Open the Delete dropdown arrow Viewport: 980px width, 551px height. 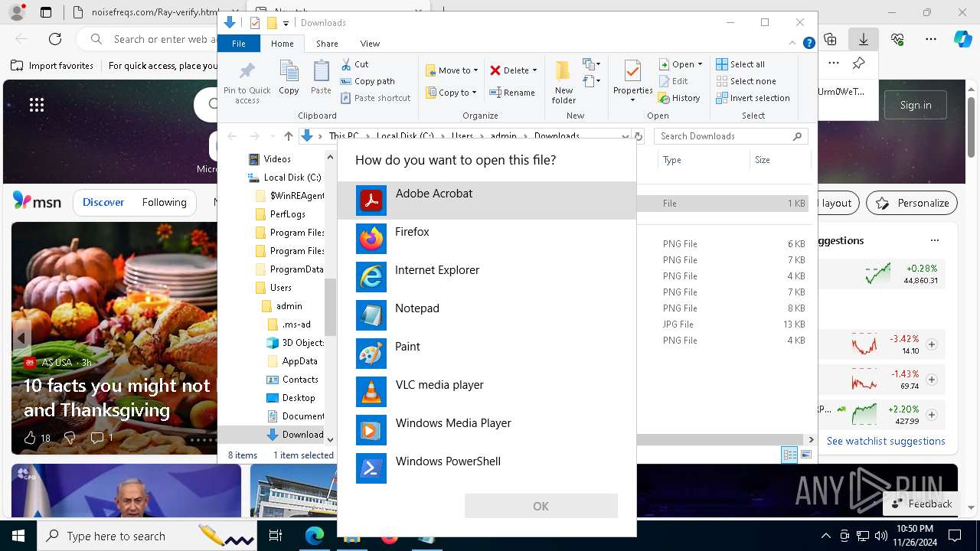coord(534,70)
